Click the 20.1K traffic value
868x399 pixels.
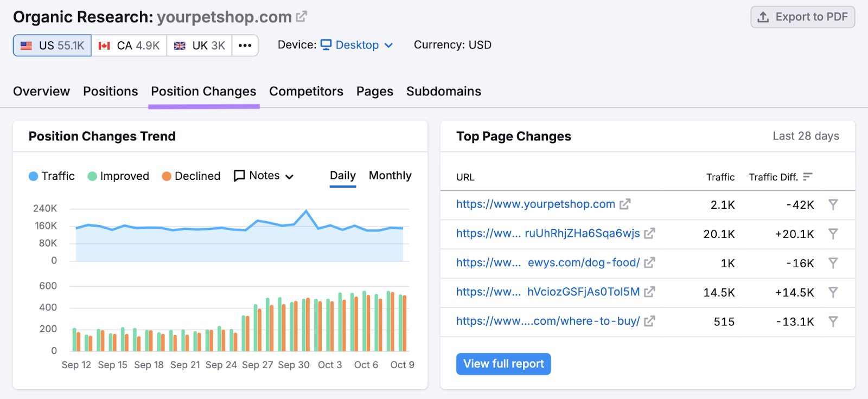click(719, 234)
